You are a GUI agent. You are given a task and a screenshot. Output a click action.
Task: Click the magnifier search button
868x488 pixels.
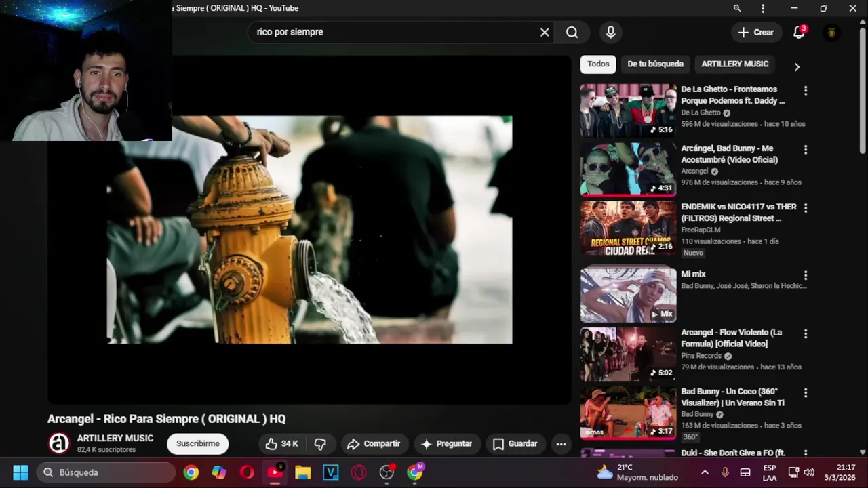click(572, 32)
